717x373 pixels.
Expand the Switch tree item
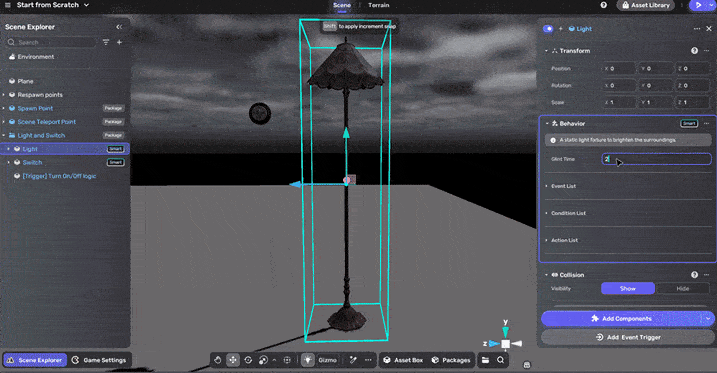click(x=8, y=162)
